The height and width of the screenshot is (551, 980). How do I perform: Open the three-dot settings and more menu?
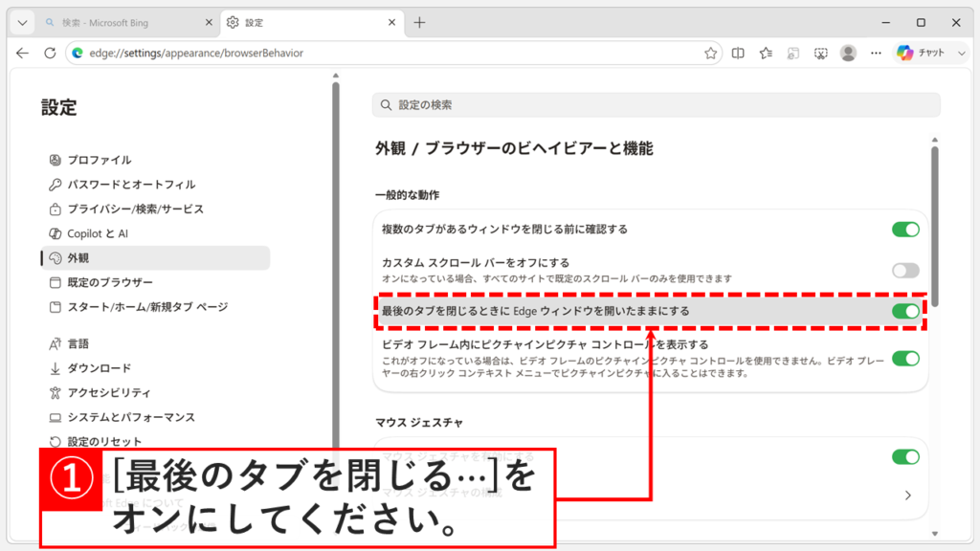pyautogui.click(x=876, y=54)
